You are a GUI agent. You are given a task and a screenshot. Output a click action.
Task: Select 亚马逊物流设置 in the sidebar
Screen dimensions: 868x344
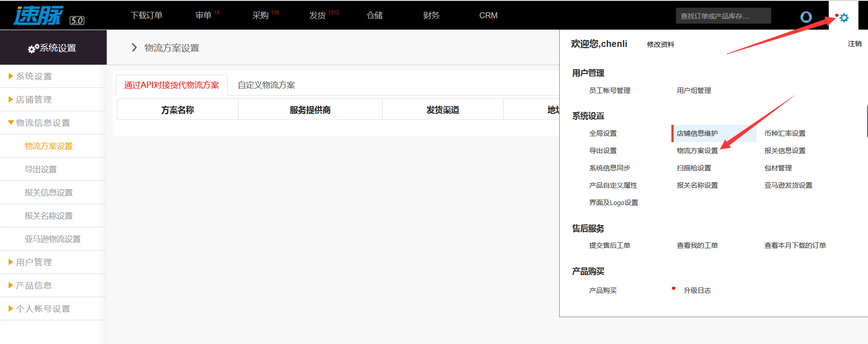52,239
